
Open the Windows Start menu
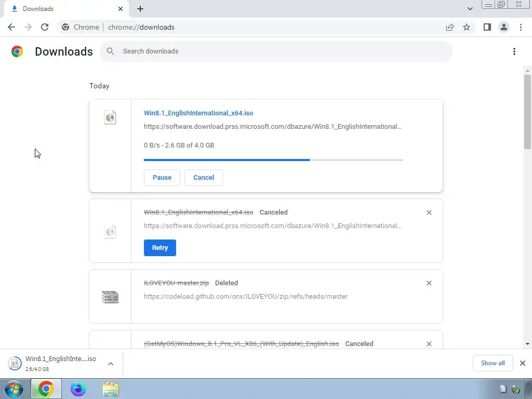point(14,389)
